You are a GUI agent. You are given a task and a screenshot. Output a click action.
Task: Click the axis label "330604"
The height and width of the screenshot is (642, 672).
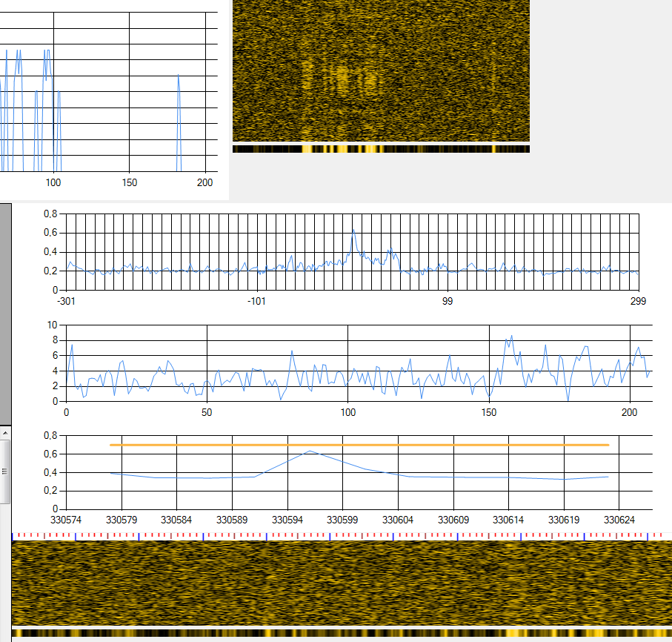point(398,520)
